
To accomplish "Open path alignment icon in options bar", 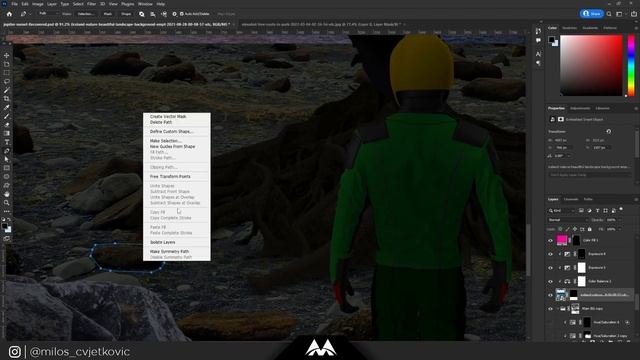I will tap(153, 14).
